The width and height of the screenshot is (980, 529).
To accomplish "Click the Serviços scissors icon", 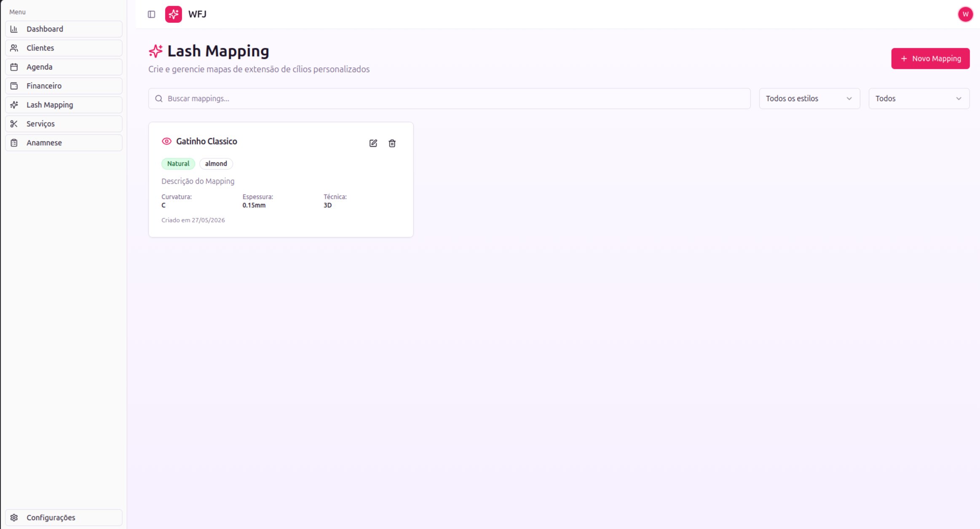I will (14, 124).
